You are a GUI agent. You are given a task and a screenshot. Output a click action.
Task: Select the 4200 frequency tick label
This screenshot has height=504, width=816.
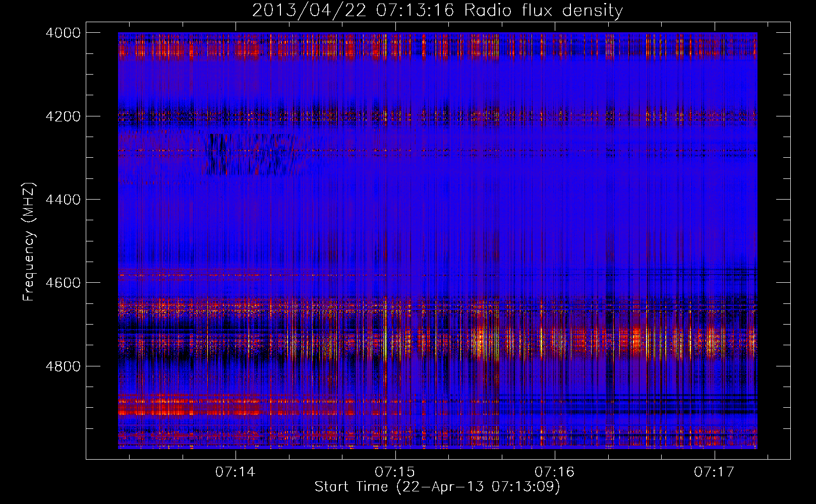(x=63, y=116)
